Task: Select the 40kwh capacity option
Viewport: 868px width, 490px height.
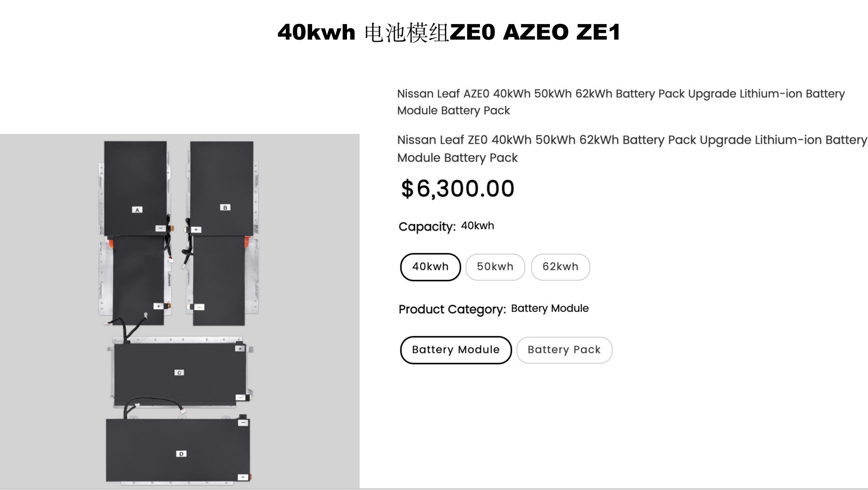Action: (x=430, y=267)
